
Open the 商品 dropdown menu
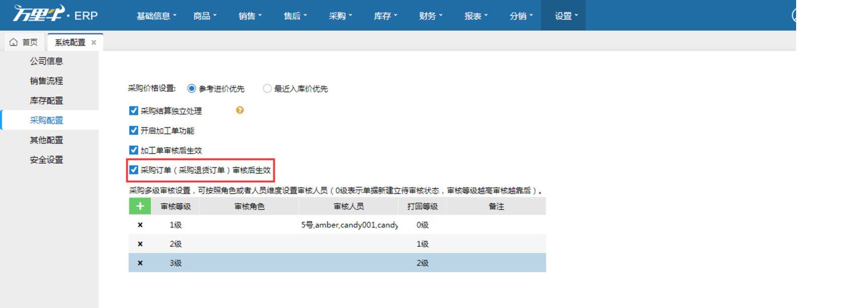(x=205, y=16)
